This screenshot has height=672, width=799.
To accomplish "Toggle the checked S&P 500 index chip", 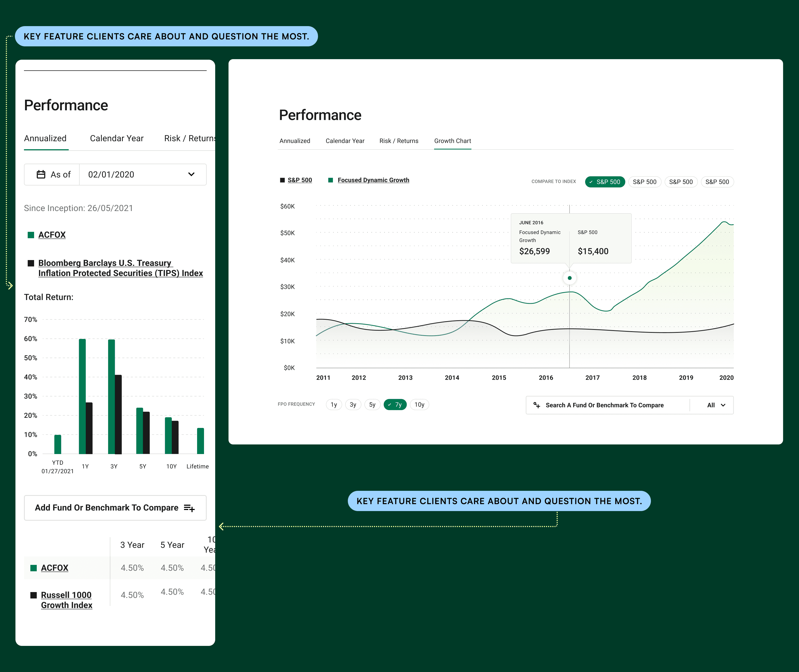I will point(605,182).
